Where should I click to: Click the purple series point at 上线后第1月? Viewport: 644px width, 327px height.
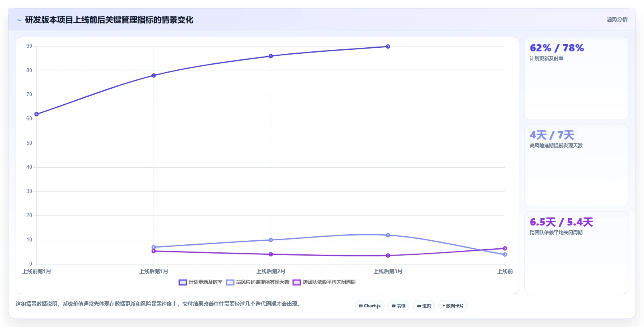[154, 251]
